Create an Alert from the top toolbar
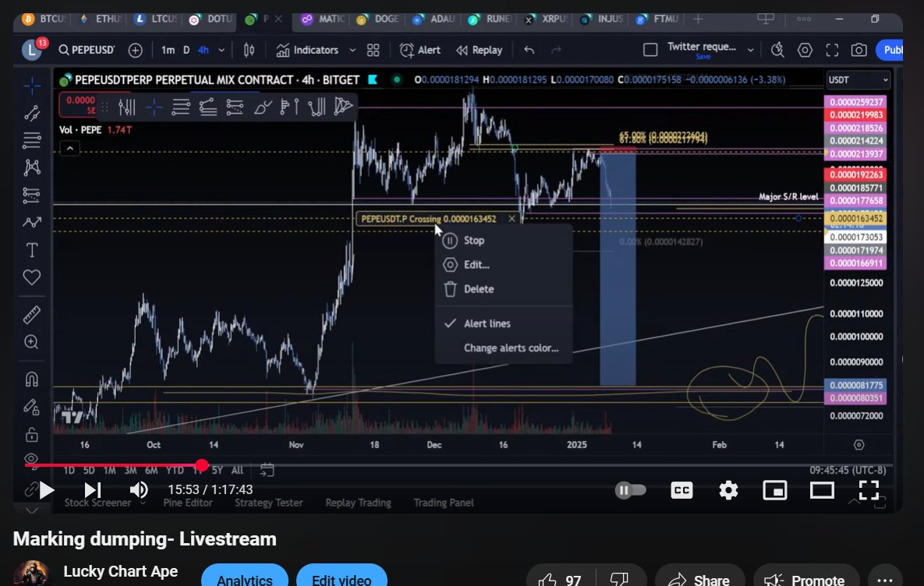Screen dimensions: 924x586 [420, 50]
